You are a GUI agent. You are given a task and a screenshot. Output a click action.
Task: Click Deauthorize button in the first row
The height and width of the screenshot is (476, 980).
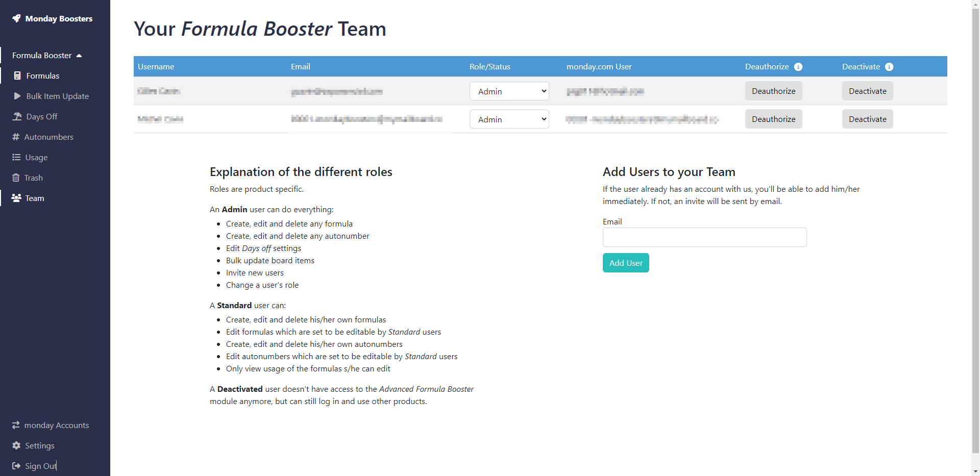pyautogui.click(x=773, y=91)
